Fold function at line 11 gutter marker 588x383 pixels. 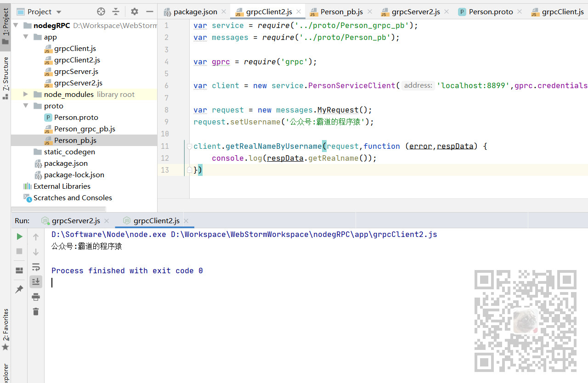(189, 146)
